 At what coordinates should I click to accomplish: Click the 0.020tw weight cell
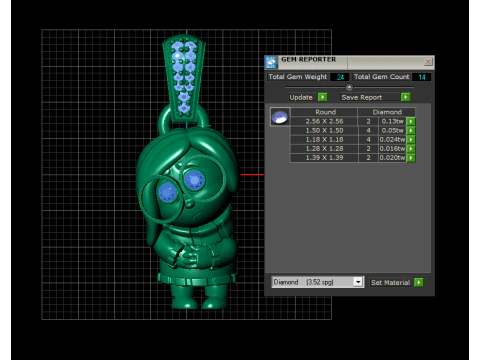click(x=392, y=157)
